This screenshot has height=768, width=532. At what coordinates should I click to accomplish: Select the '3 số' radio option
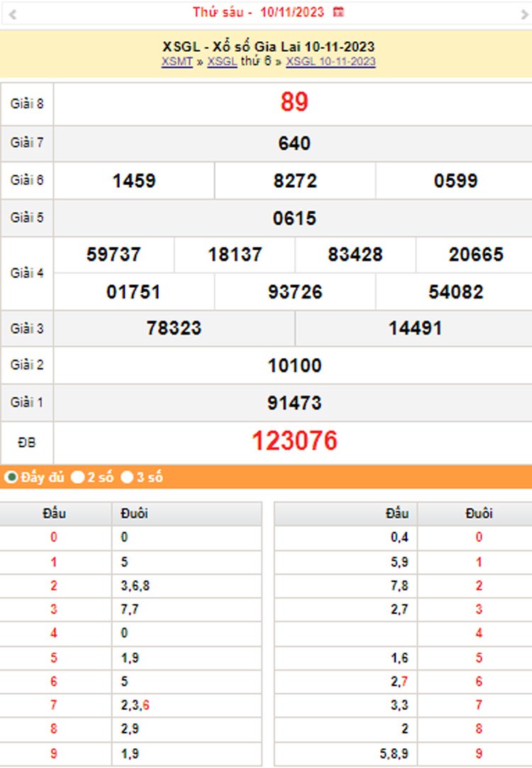pyautogui.click(x=127, y=477)
